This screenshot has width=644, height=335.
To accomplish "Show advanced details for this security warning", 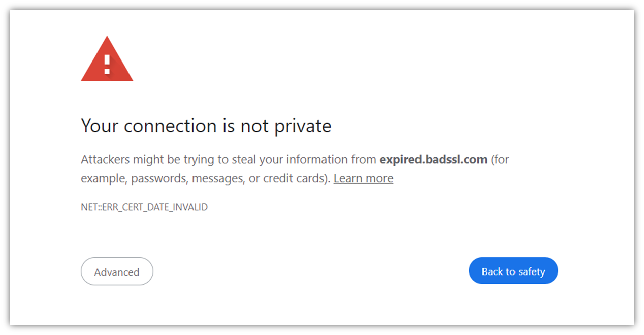I will [x=117, y=271].
